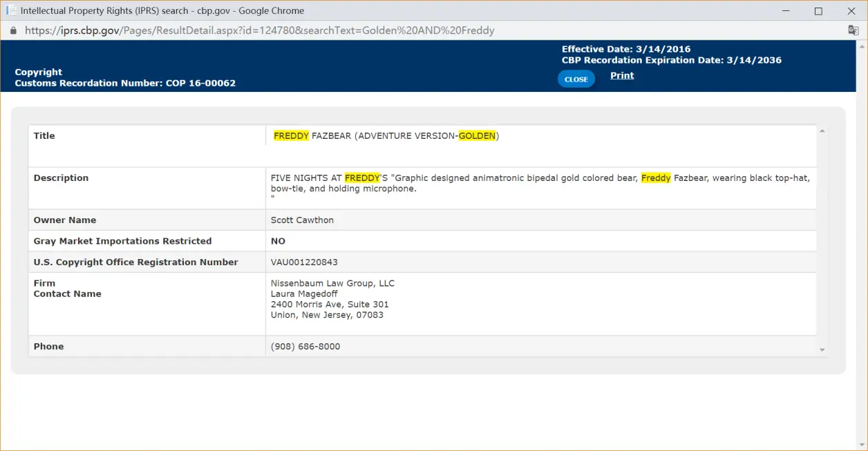The image size is (868, 451).
Task: Click the blue CLOSE button
Action: (576, 79)
